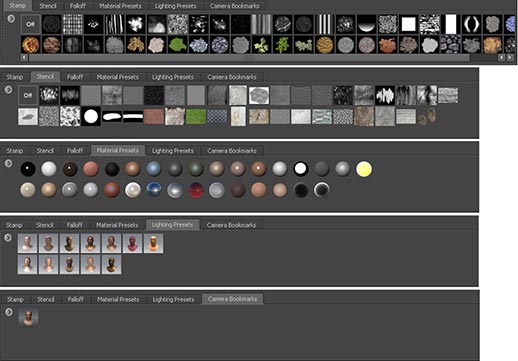The height and width of the screenshot is (361, 518).
Task: Choose the white elongated ellipse stencil
Action: (x=112, y=116)
